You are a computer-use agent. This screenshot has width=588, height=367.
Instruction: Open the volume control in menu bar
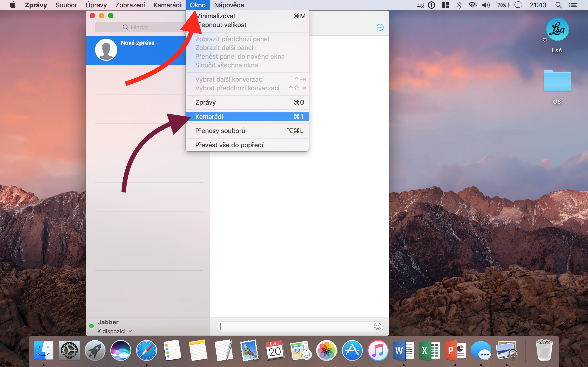pos(486,5)
